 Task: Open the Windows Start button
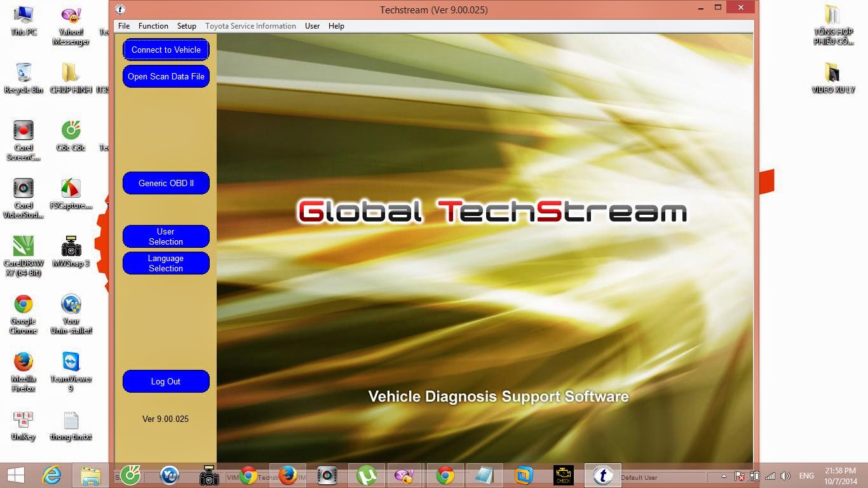(x=15, y=475)
